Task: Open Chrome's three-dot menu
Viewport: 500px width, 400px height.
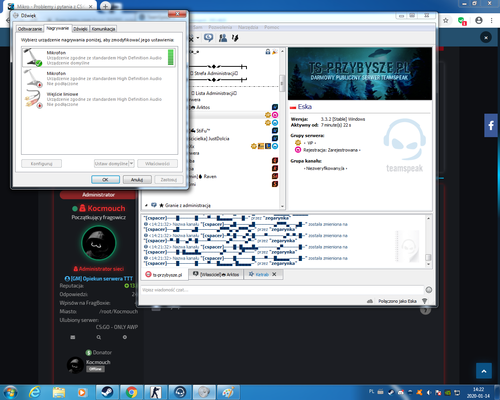Action: coord(491,21)
